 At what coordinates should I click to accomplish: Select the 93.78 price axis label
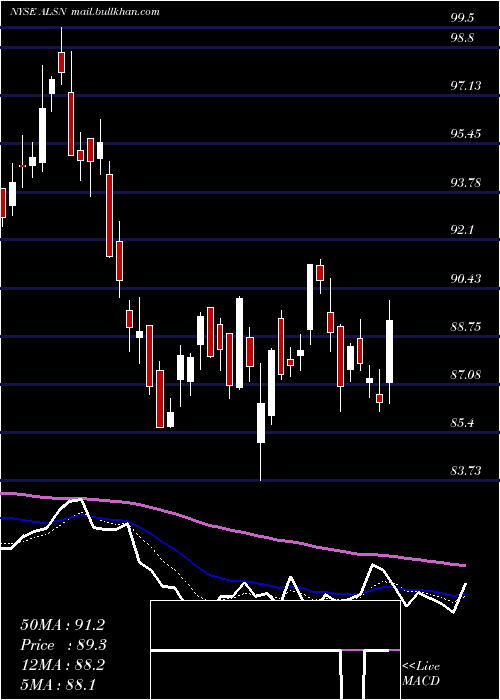click(466, 182)
